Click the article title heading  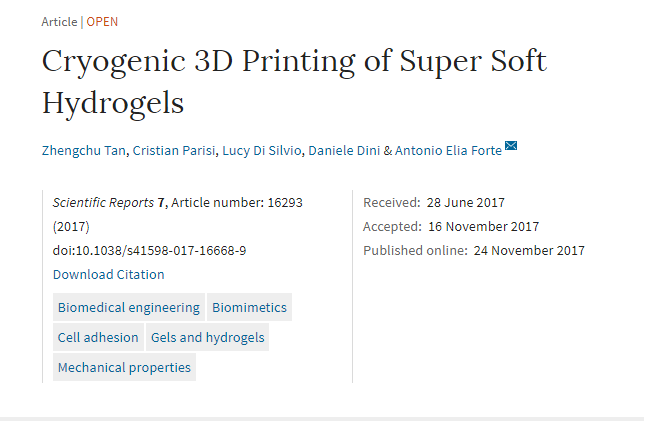click(x=294, y=80)
